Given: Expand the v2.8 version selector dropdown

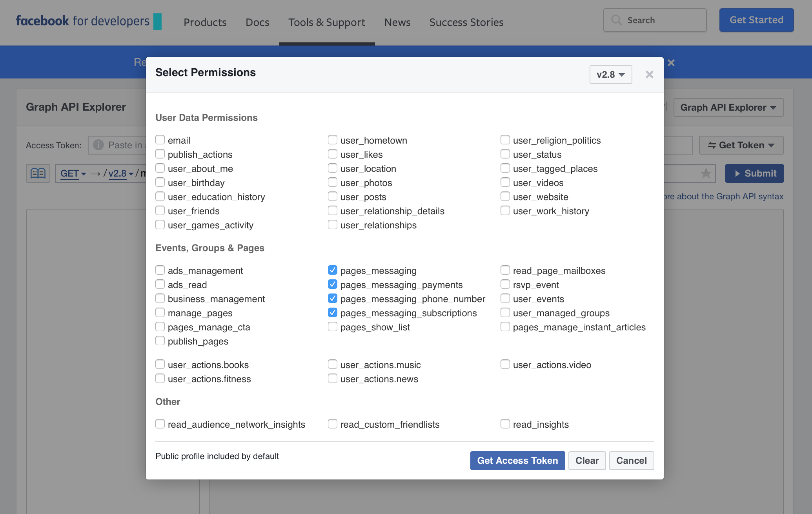Looking at the screenshot, I should coord(609,73).
